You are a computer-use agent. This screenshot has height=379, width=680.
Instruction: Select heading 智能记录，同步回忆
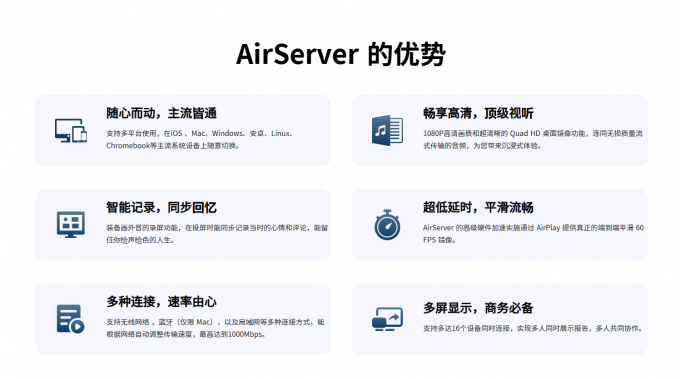[161, 208]
